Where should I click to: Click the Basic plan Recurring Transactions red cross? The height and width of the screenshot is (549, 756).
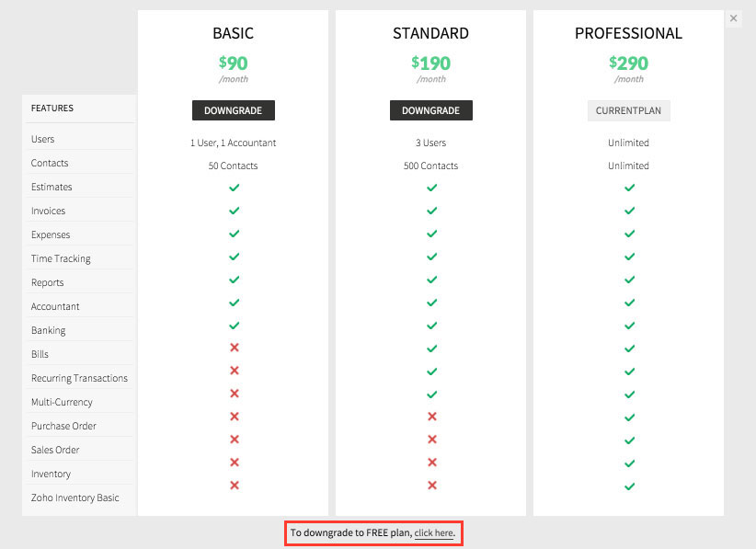pyautogui.click(x=235, y=371)
